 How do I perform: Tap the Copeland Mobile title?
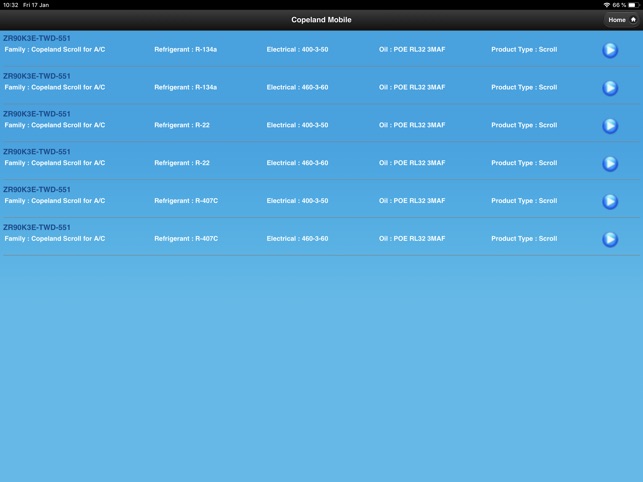point(321,20)
